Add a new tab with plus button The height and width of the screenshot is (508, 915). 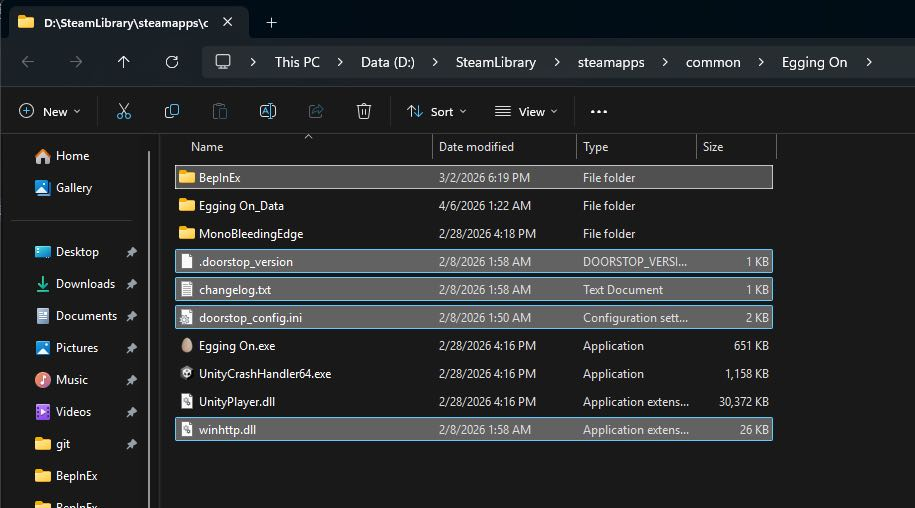pos(271,22)
